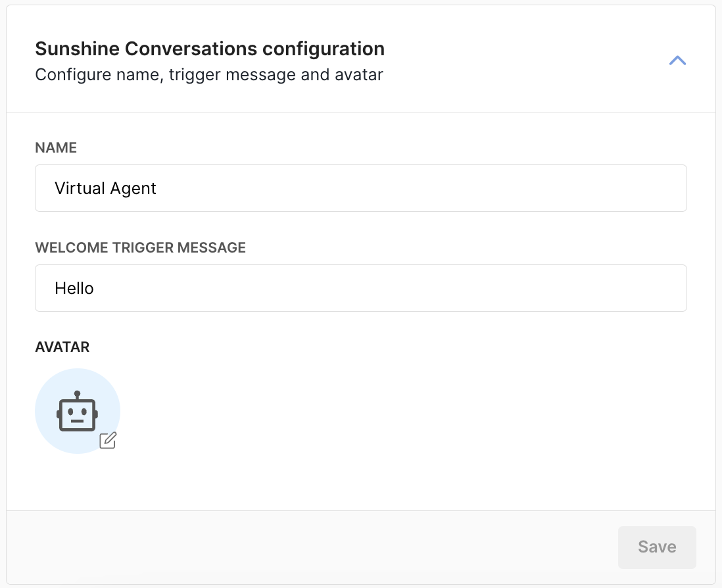Click the "Sunshine Conversations configuration" heading
The image size is (722, 588).
pyautogui.click(x=210, y=49)
